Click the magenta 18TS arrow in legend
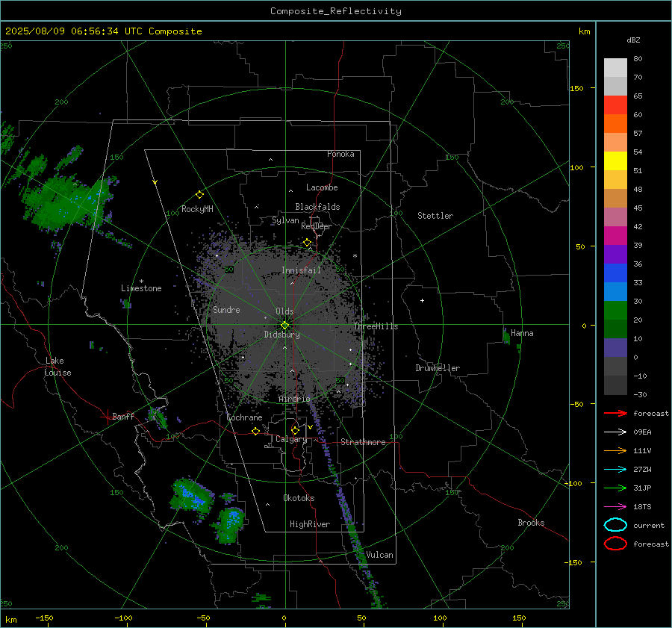Image resolution: width=672 pixels, height=628 pixels. (615, 507)
